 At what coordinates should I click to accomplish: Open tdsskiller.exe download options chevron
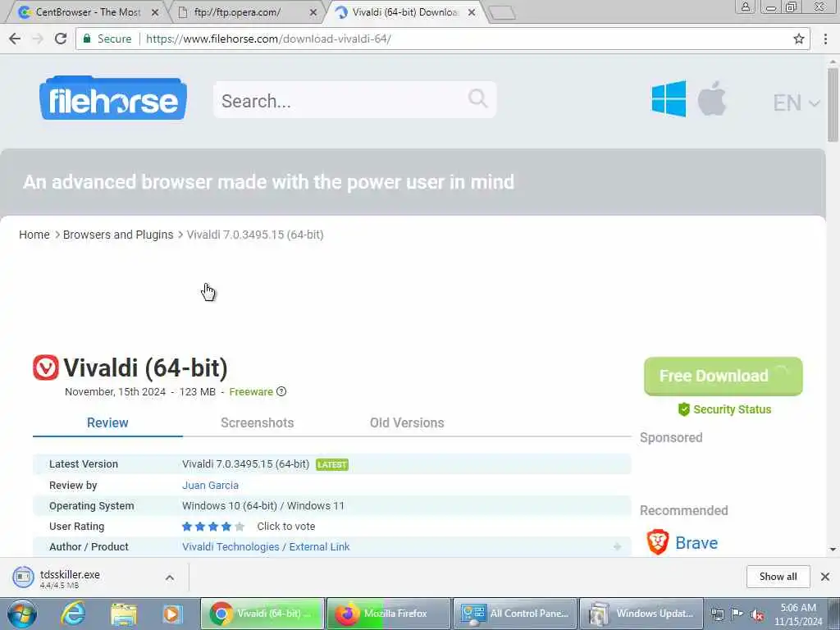[169, 577]
